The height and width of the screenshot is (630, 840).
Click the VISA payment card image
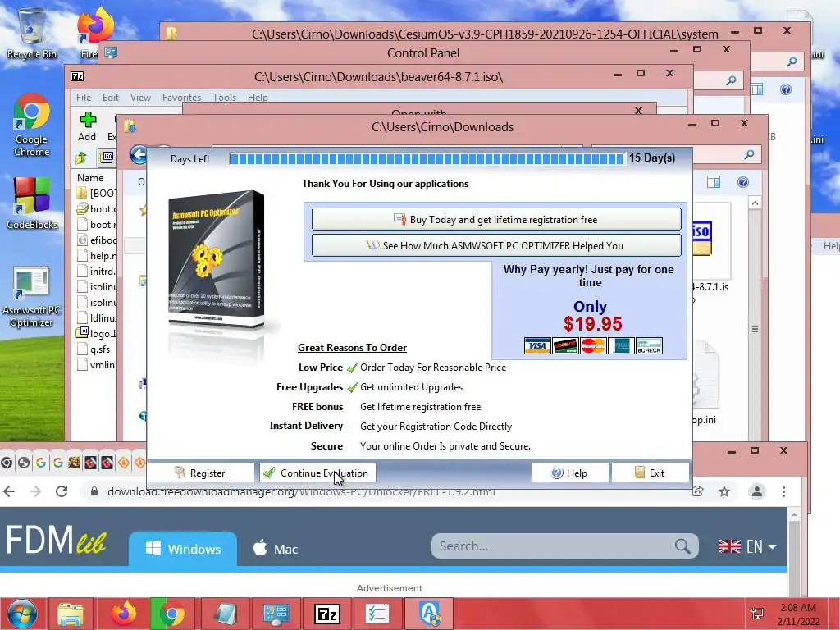[x=536, y=346]
